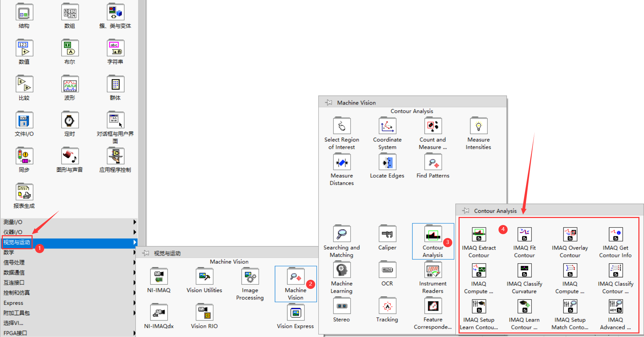
Task: Open the 定时 (Timing) palette icon
Action: (70, 120)
